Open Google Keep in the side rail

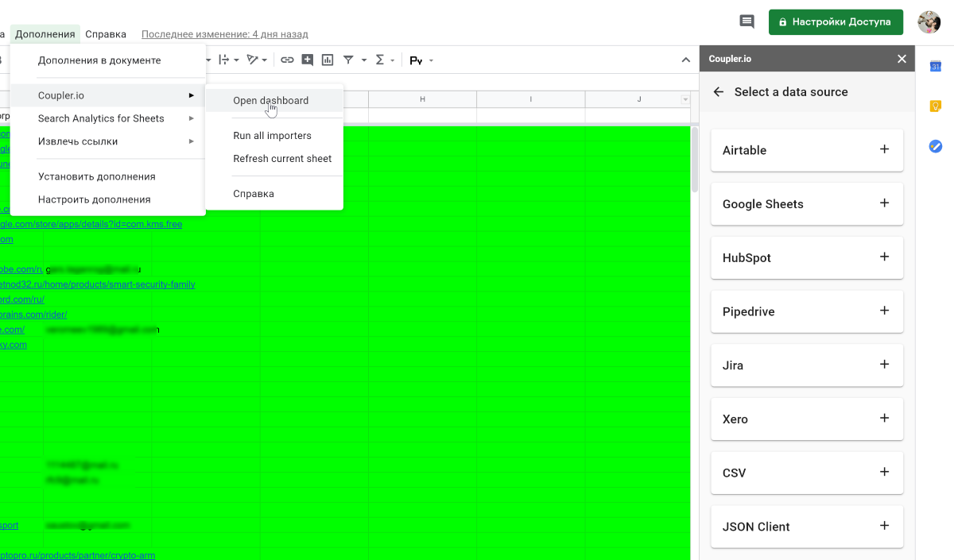tap(936, 106)
